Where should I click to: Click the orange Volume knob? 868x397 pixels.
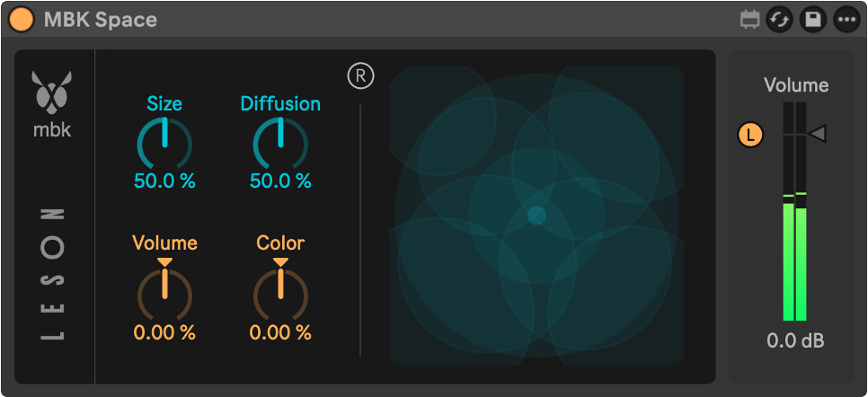point(164,292)
